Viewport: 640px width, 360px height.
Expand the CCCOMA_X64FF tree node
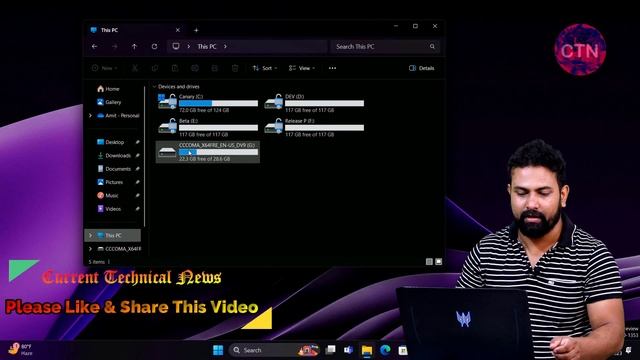click(90, 249)
